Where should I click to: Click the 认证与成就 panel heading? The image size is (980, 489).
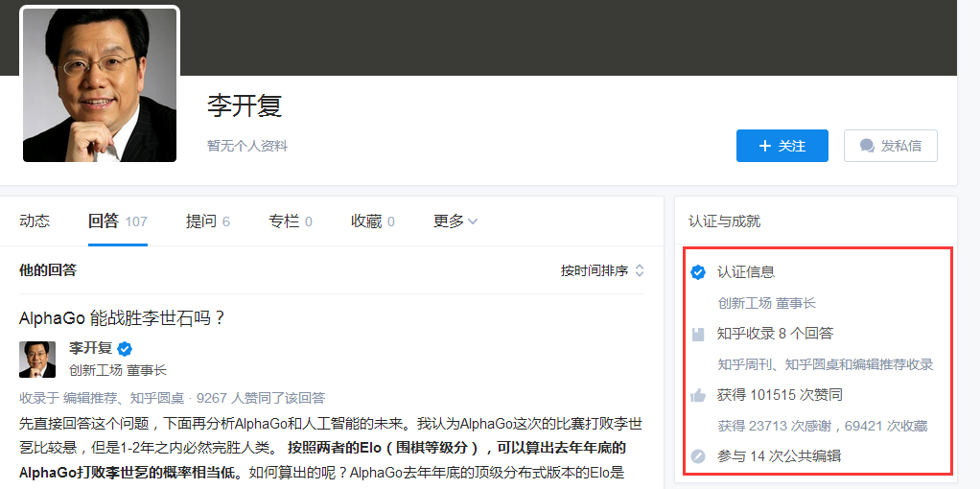pos(724,221)
